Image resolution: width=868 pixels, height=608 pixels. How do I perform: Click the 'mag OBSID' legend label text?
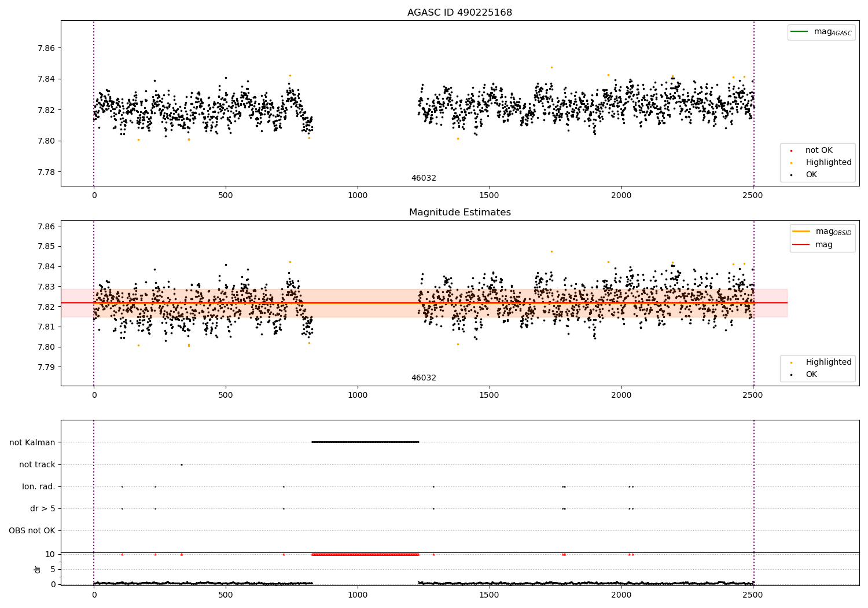834,232
